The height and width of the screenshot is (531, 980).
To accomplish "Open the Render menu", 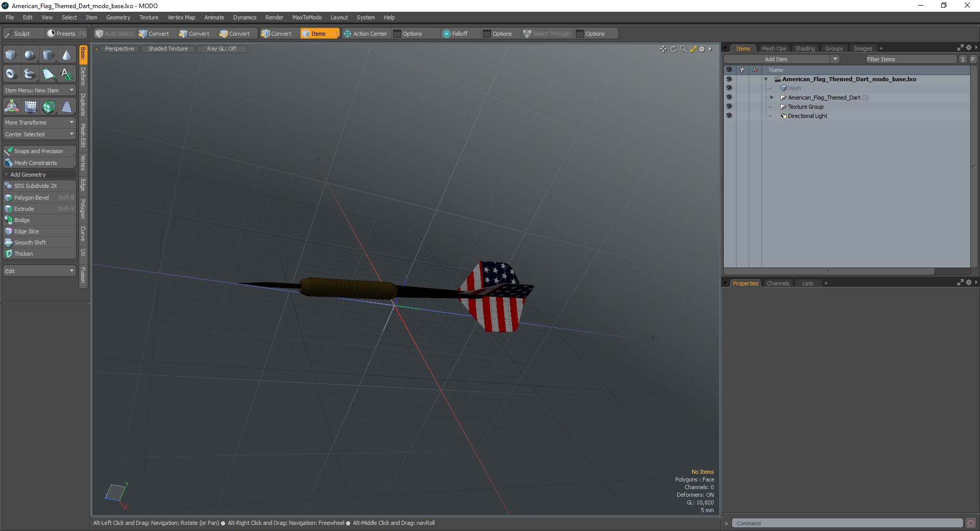I will tap(274, 17).
